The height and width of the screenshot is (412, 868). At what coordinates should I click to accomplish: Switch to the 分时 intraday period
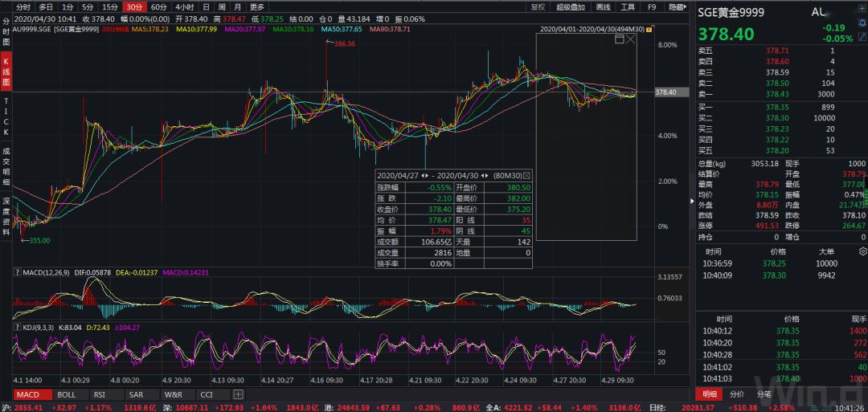(x=23, y=7)
